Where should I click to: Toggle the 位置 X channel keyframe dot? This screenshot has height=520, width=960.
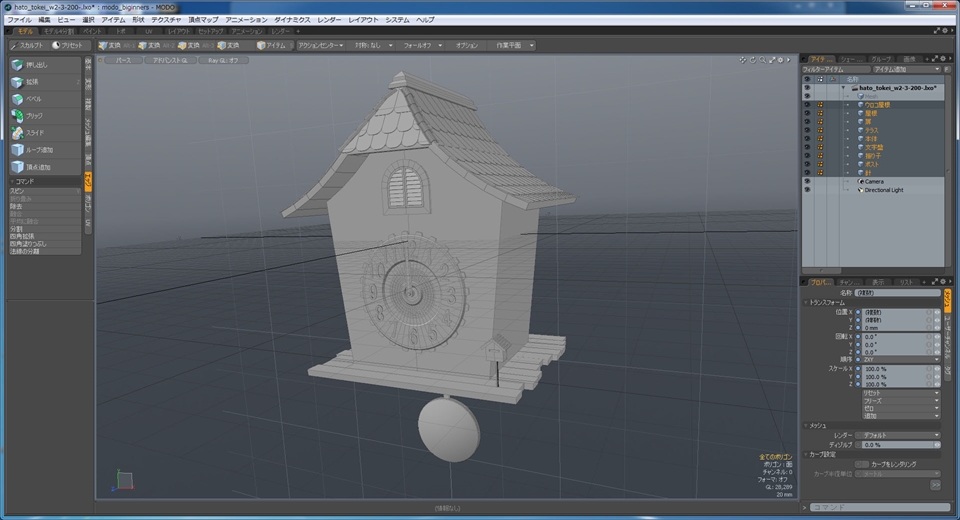click(x=858, y=312)
